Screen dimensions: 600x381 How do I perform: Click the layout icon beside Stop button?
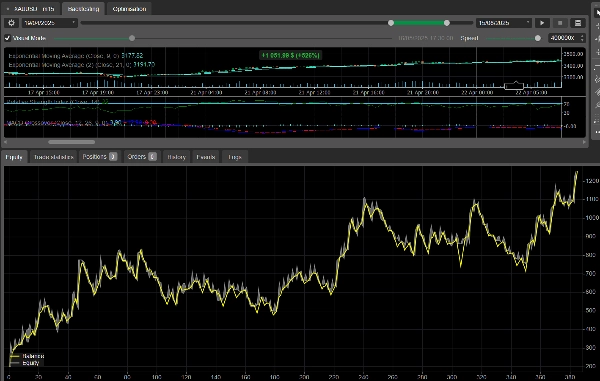coord(578,23)
